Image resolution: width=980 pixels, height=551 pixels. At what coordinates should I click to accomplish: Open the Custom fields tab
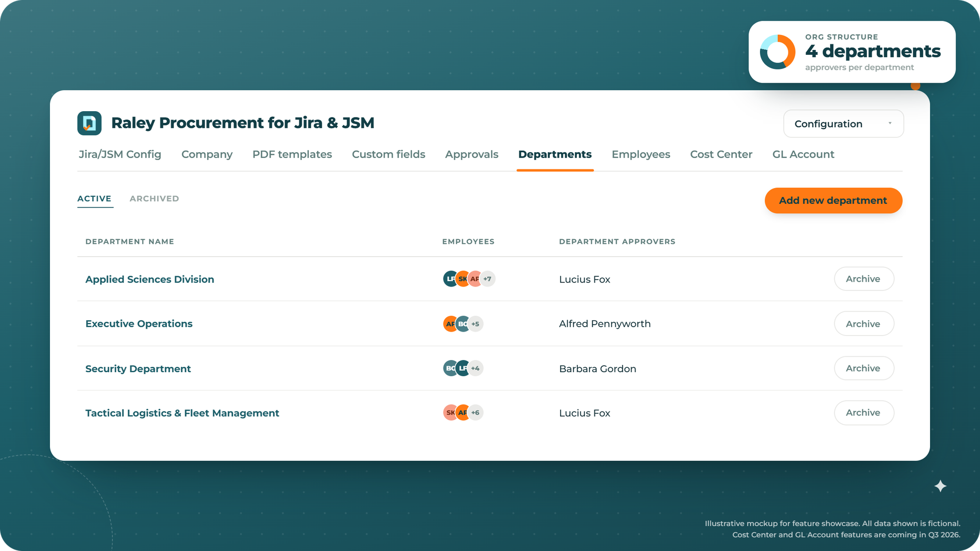point(389,154)
